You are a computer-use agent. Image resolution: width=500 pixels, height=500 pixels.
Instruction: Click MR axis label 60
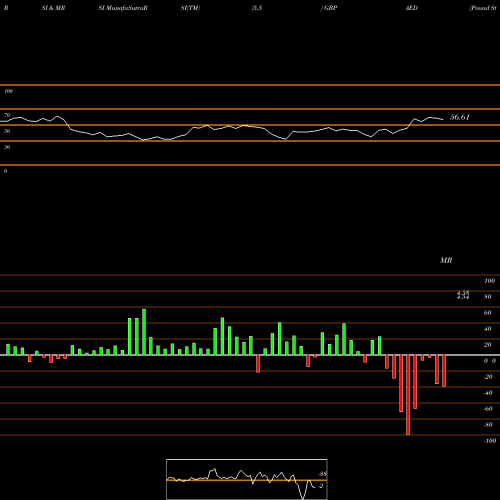click(x=488, y=313)
